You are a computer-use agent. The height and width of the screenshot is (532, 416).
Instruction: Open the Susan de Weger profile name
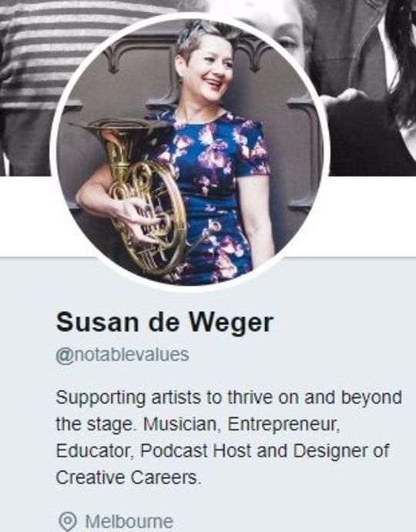(165, 323)
